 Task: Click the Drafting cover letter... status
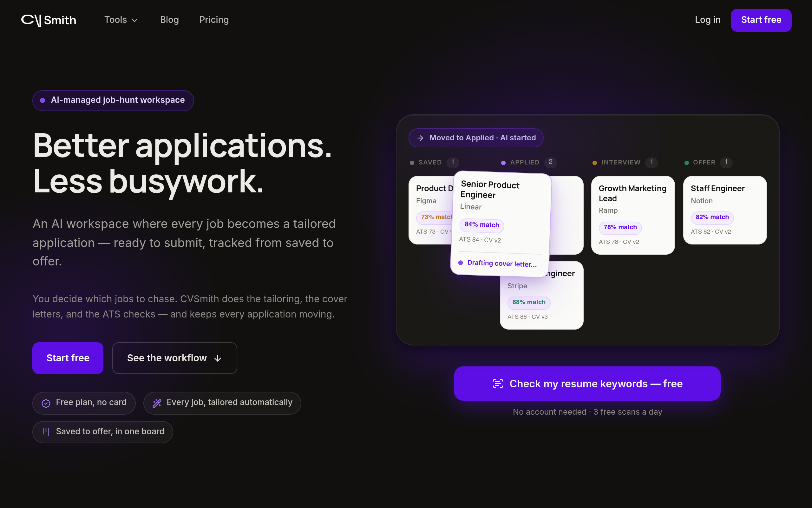point(498,264)
